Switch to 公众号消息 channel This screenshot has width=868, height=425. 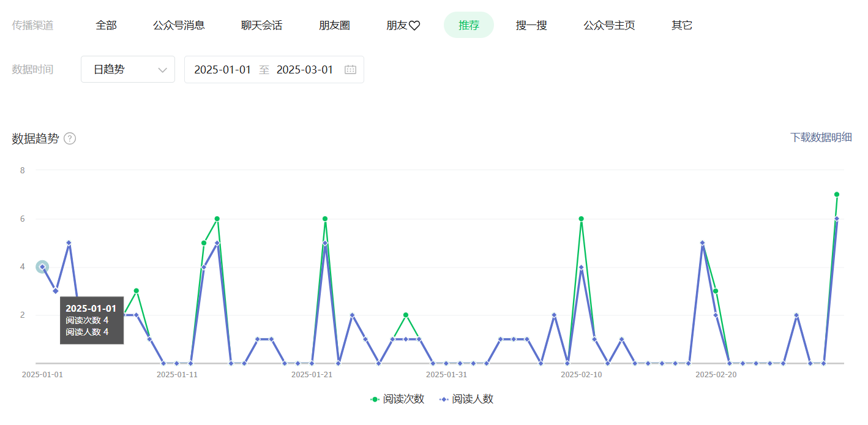[179, 25]
